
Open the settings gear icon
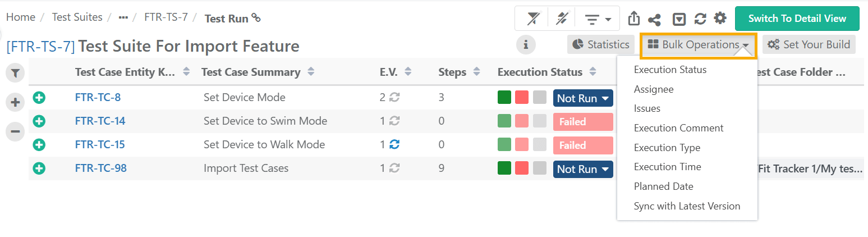coord(720,19)
